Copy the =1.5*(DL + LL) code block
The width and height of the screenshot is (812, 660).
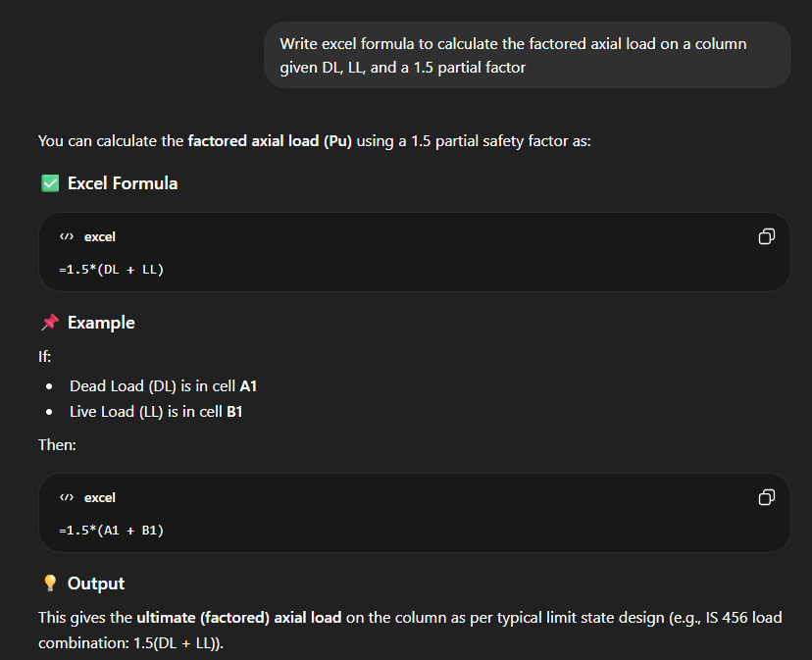[767, 236]
